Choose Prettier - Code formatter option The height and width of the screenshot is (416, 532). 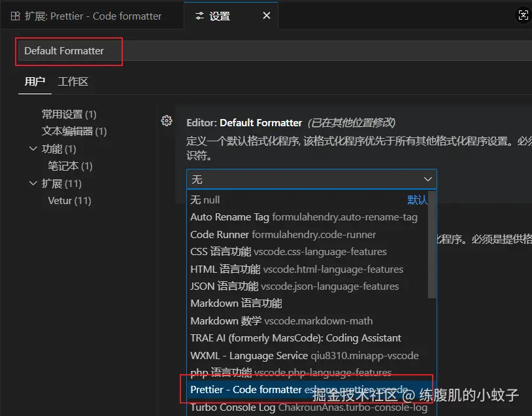[x=308, y=390]
